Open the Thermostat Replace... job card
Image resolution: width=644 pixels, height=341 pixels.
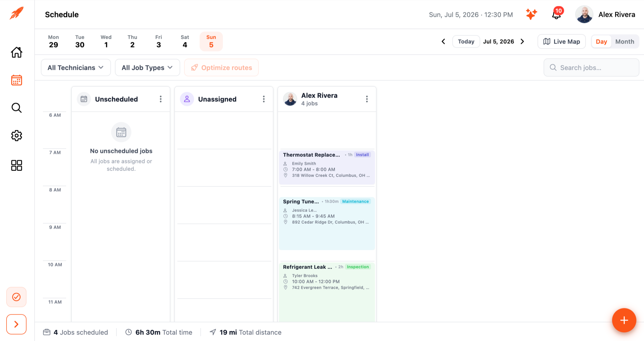coord(327,167)
